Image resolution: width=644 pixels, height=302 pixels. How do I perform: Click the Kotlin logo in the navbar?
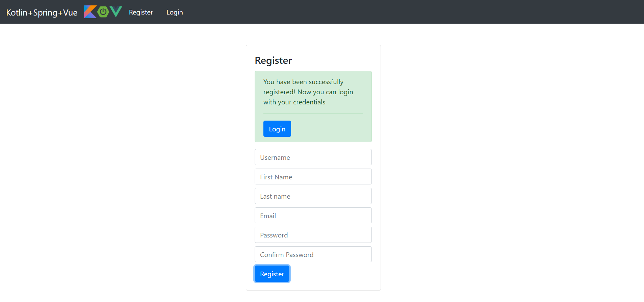click(90, 12)
